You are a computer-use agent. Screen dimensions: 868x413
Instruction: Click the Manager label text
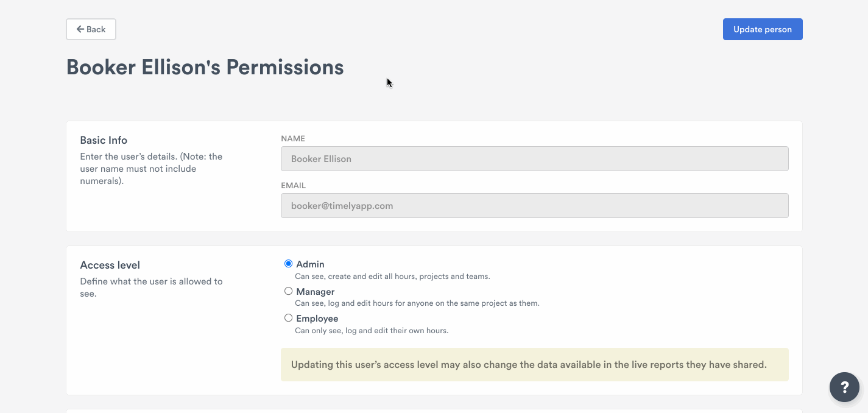coord(315,291)
